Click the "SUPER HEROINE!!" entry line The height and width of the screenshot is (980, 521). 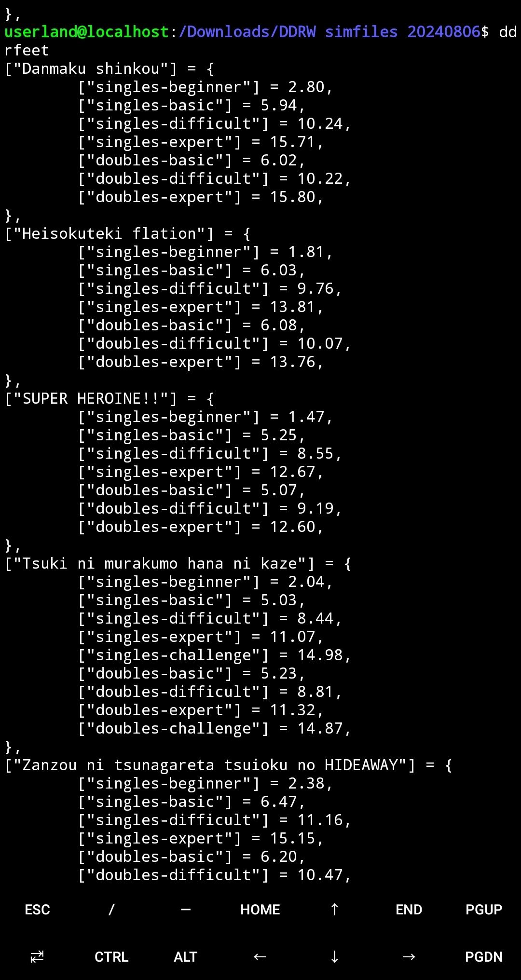pos(110,399)
